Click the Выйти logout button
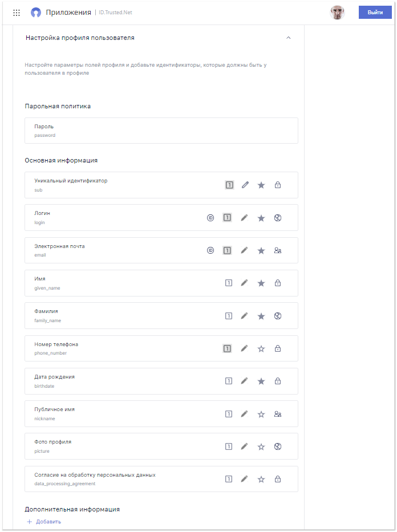 tap(375, 12)
